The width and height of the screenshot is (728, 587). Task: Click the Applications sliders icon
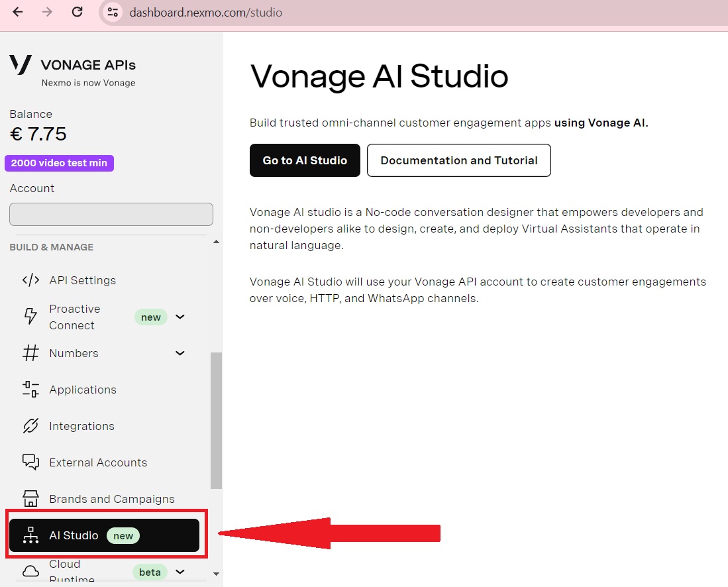[x=30, y=389]
